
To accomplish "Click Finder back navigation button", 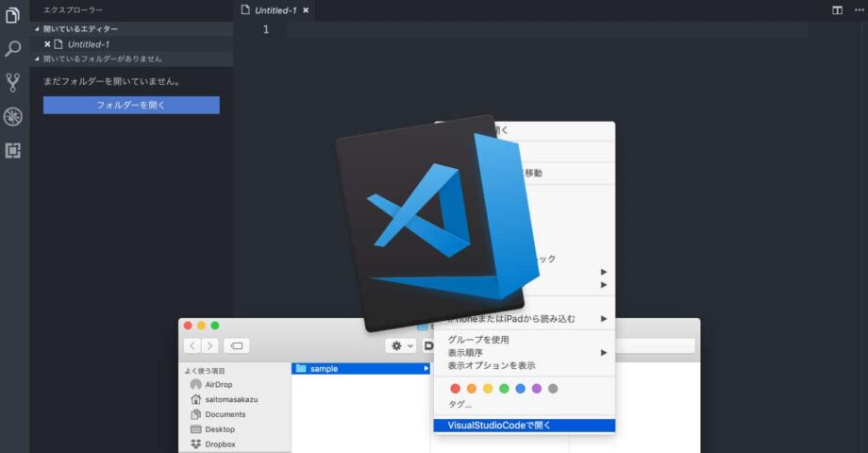I will [x=192, y=346].
